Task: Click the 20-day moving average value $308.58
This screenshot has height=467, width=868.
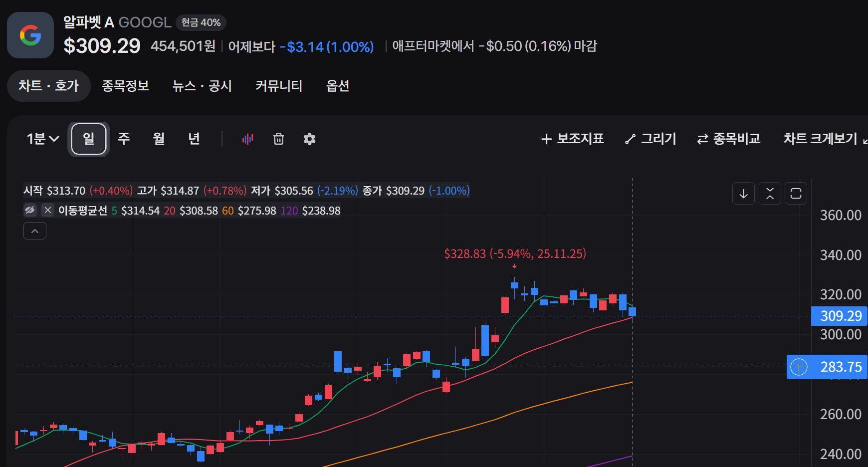Action: 199,211
